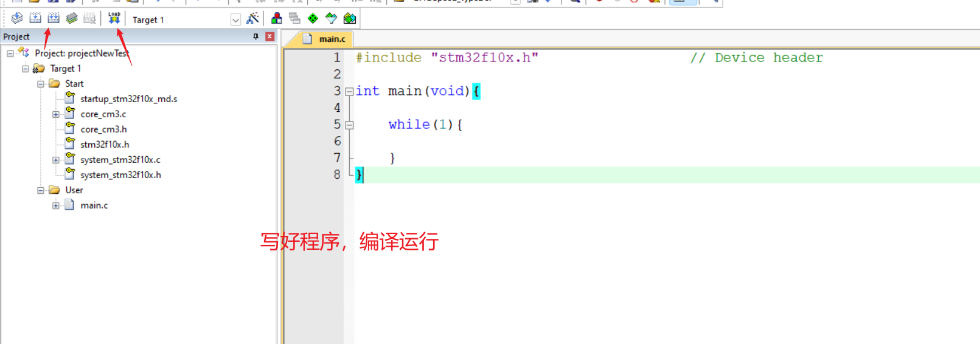Click the Translate current file icon
The image size is (980, 344).
pos(17,18)
